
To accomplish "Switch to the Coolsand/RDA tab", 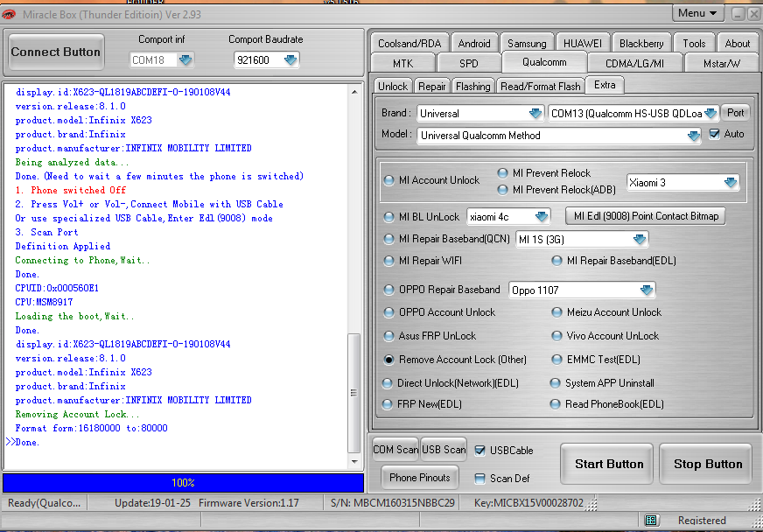I will pyautogui.click(x=409, y=44).
